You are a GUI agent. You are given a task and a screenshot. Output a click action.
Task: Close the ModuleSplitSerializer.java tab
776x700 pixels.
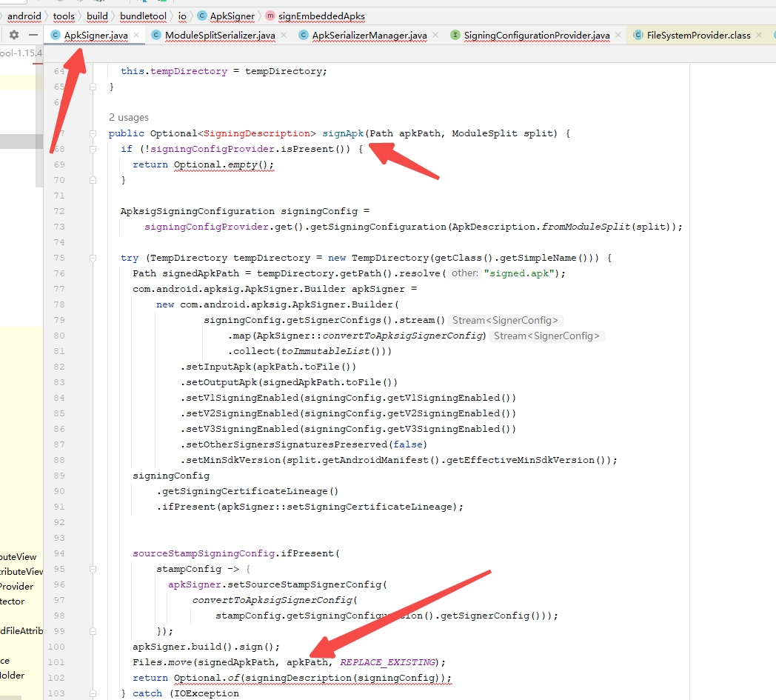click(x=284, y=35)
